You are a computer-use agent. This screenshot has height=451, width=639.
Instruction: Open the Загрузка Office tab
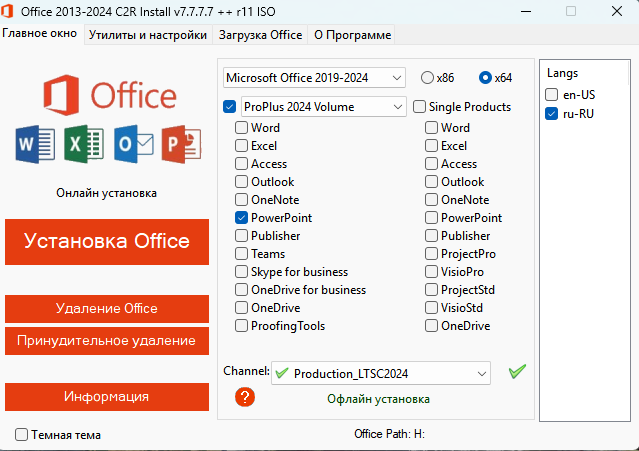tap(260, 35)
